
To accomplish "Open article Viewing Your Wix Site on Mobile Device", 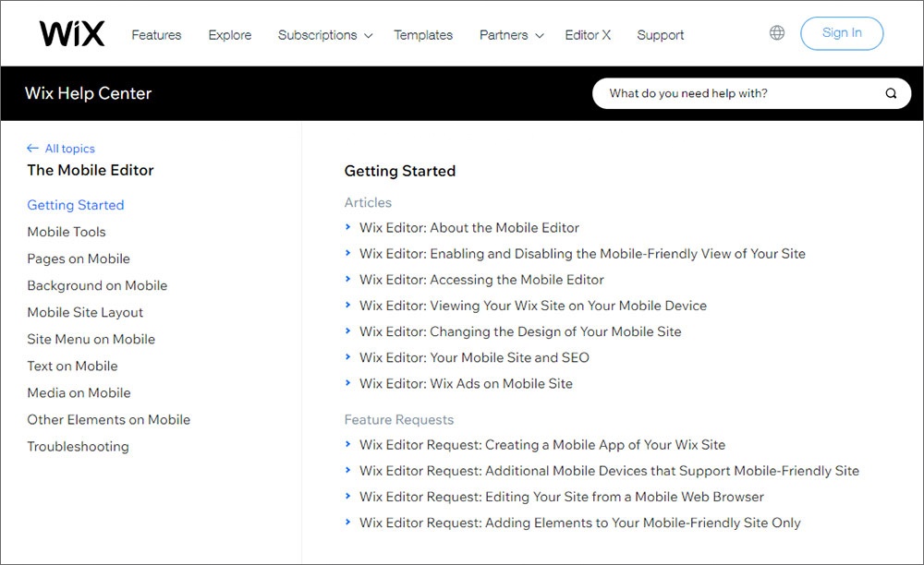I will 533,306.
